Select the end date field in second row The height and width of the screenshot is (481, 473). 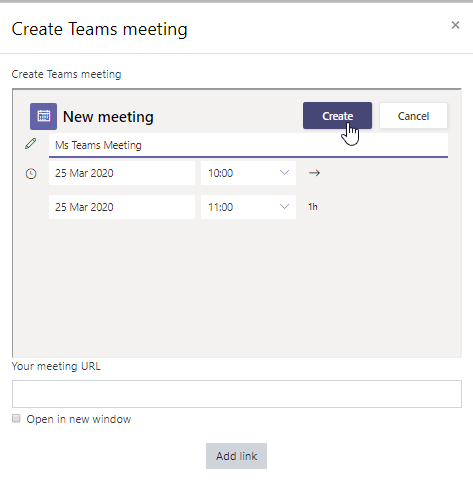coord(122,207)
